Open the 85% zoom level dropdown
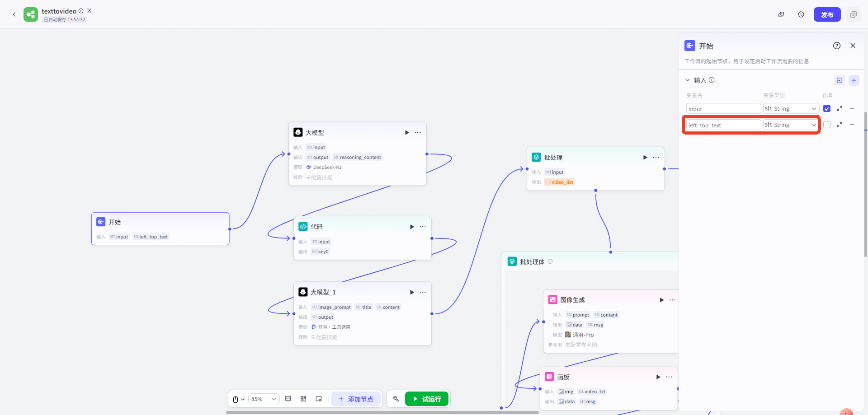Screen dimensions: 868x415 coord(264,399)
